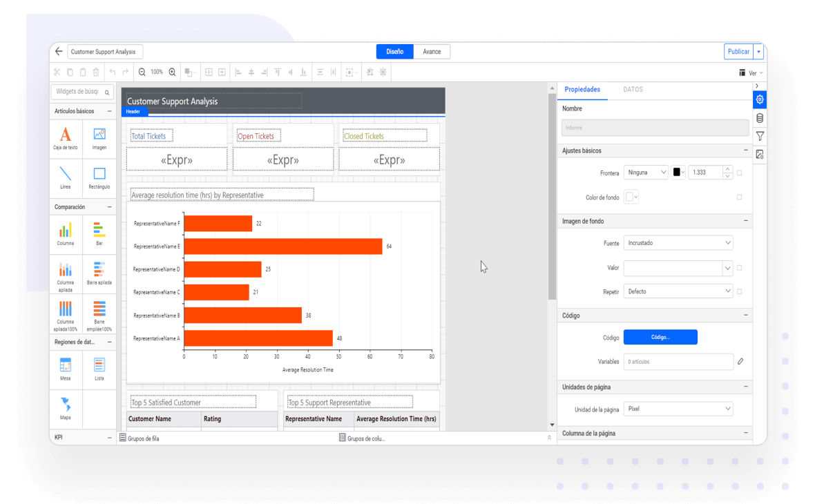Collapse the Regiones de dat... widget group
This screenshot has width=815, height=504.
point(110,342)
